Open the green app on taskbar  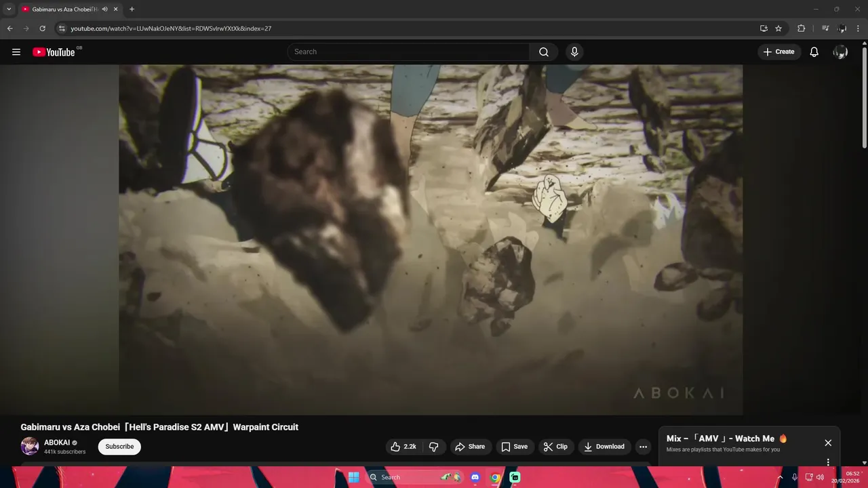[515, 477]
